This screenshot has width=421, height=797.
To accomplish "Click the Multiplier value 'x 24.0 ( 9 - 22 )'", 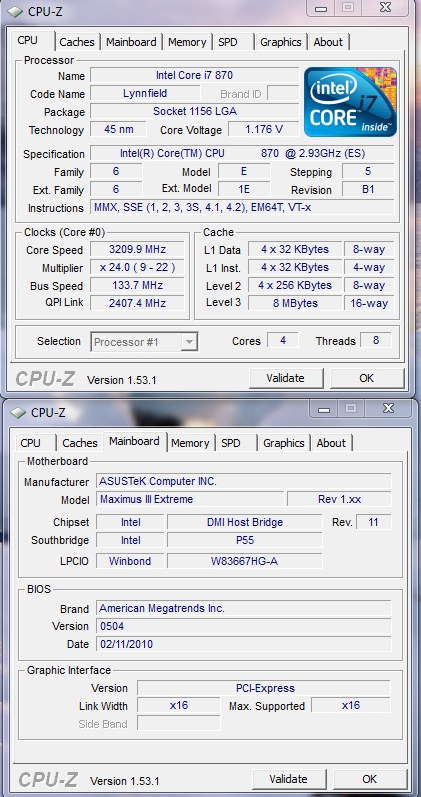I will [x=137, y=267].
